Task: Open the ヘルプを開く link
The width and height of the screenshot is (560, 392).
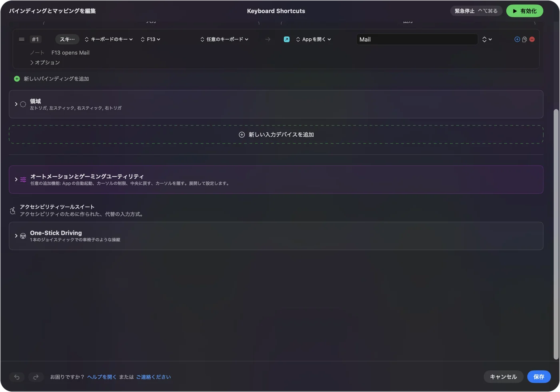Action: coord(102,377)
